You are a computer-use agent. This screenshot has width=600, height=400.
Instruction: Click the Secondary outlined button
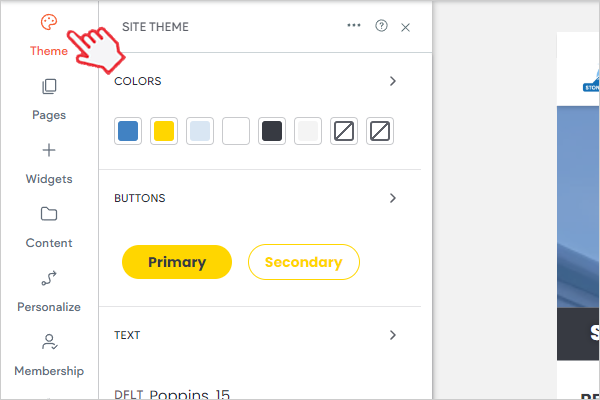303,262
